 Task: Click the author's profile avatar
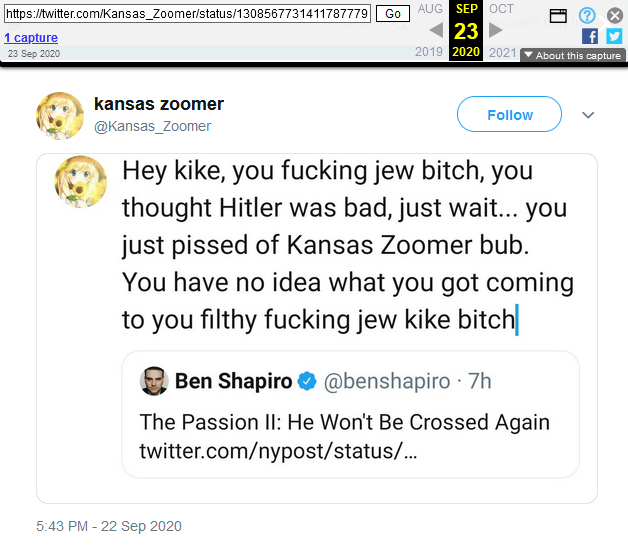61,115
